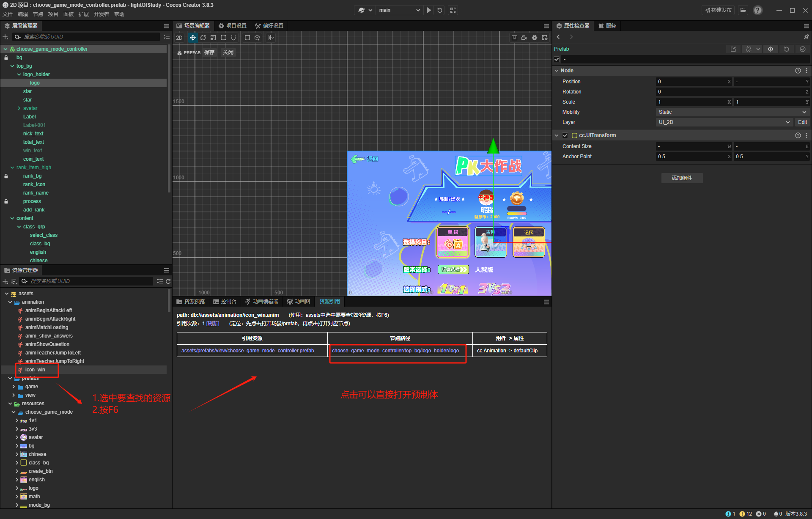Click the refresh icon in assets panel
The width and height of the screenshot is (812, 519).
168,281
